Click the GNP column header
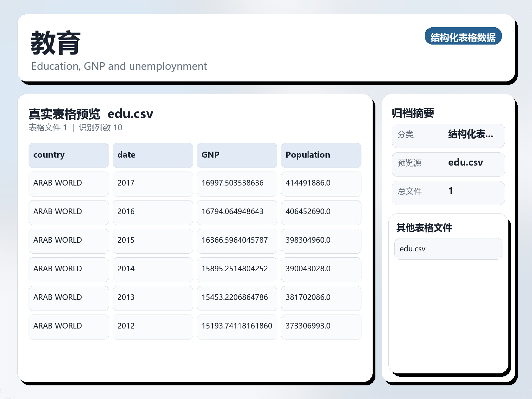 [237, 155]
